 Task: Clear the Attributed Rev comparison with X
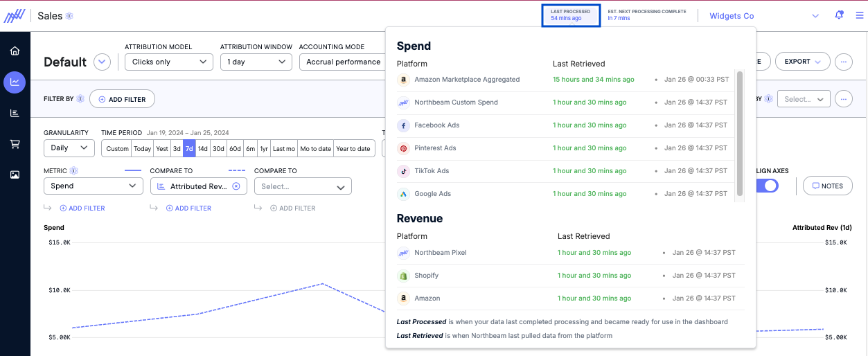coord(236,186)
